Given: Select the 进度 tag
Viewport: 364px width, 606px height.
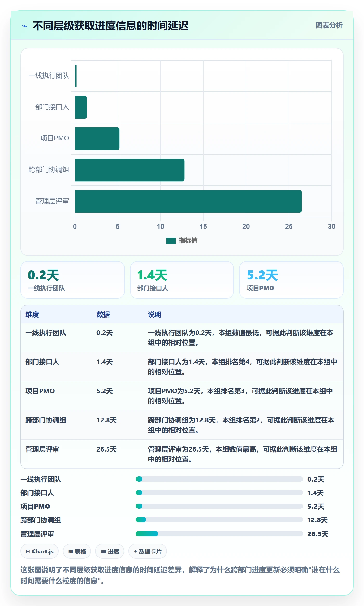Looking at the screenshot, I should (x=110, y=551).
